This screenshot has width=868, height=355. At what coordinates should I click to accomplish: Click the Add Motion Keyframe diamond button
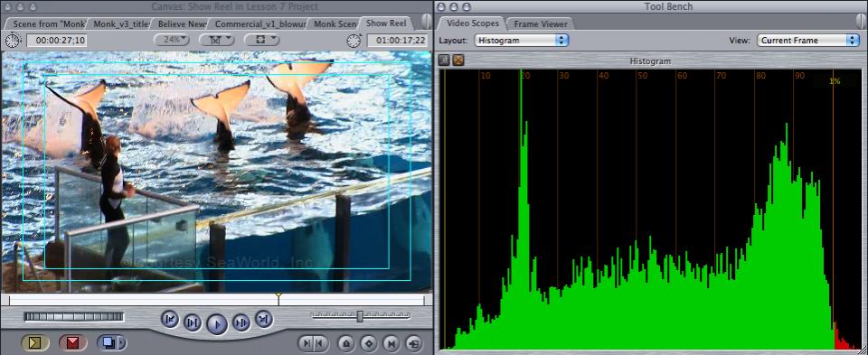pyautogui.click(x=369, y=343)
